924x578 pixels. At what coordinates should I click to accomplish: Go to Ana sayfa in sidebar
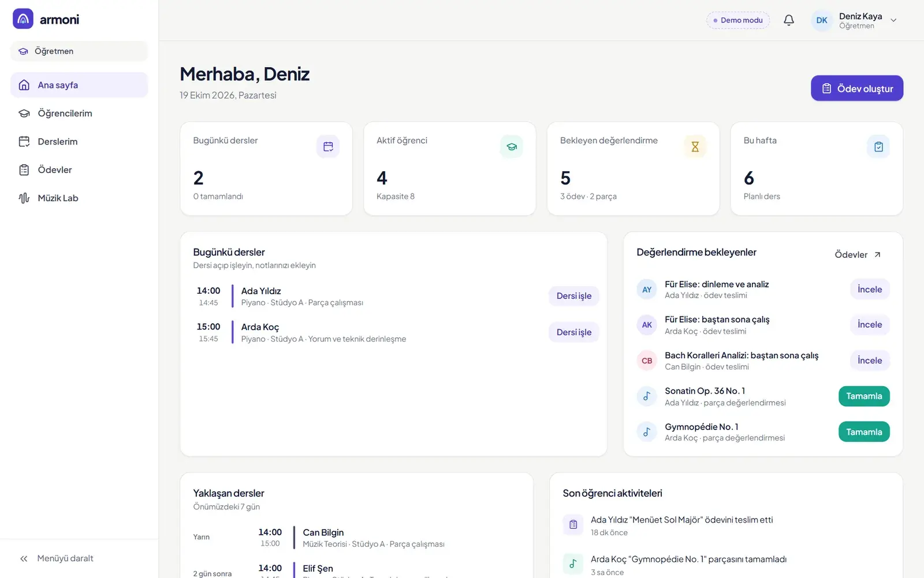[79, 85]
